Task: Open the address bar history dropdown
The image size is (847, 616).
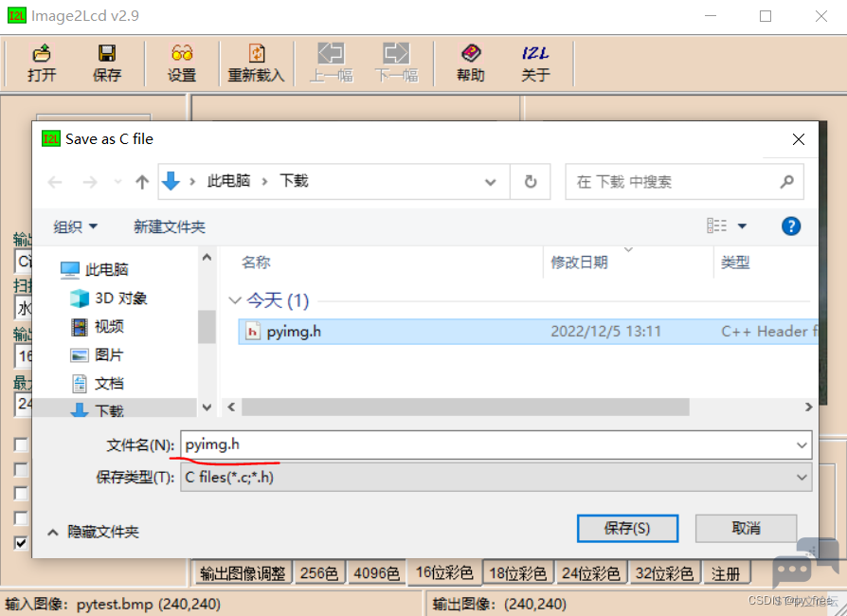Action: coord(490,182)
